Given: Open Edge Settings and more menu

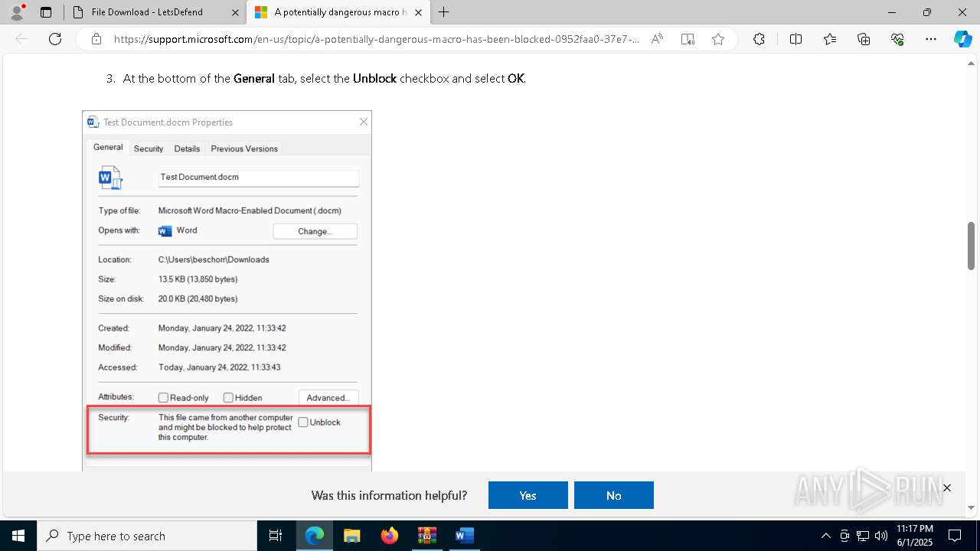Looking at the screenshot, I should click(931, 39).
